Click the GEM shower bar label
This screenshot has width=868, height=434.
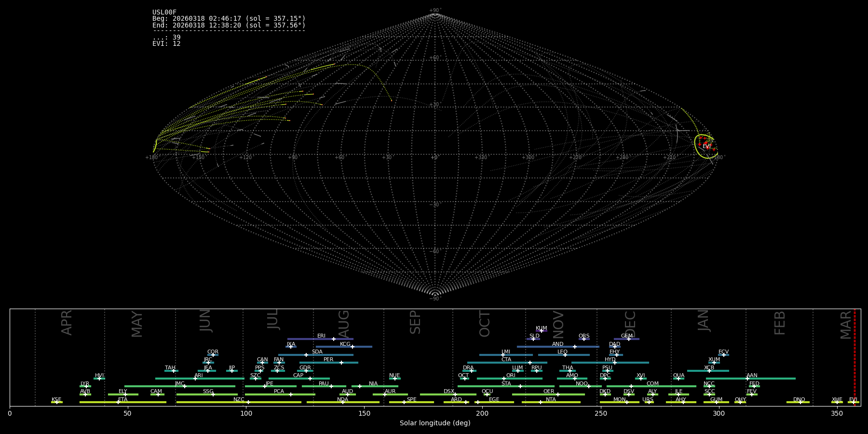click(x=626, y=336)
